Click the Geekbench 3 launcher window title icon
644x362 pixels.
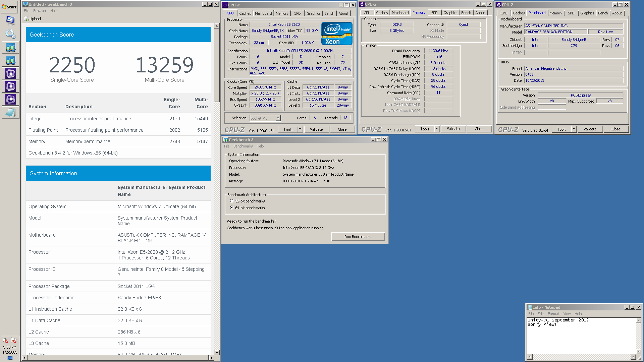[x=226, y=140]
